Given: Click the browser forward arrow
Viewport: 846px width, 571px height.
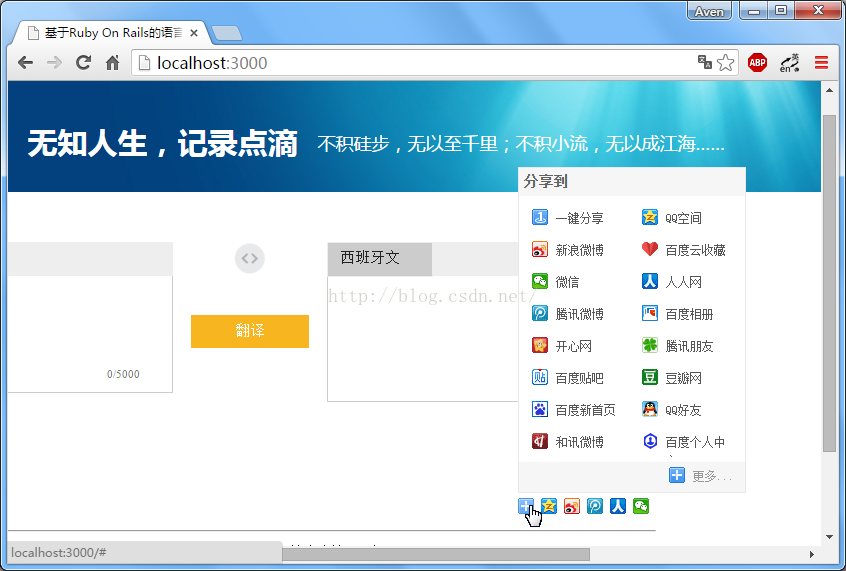Looking at the screenshot, I should click(54, 63).
